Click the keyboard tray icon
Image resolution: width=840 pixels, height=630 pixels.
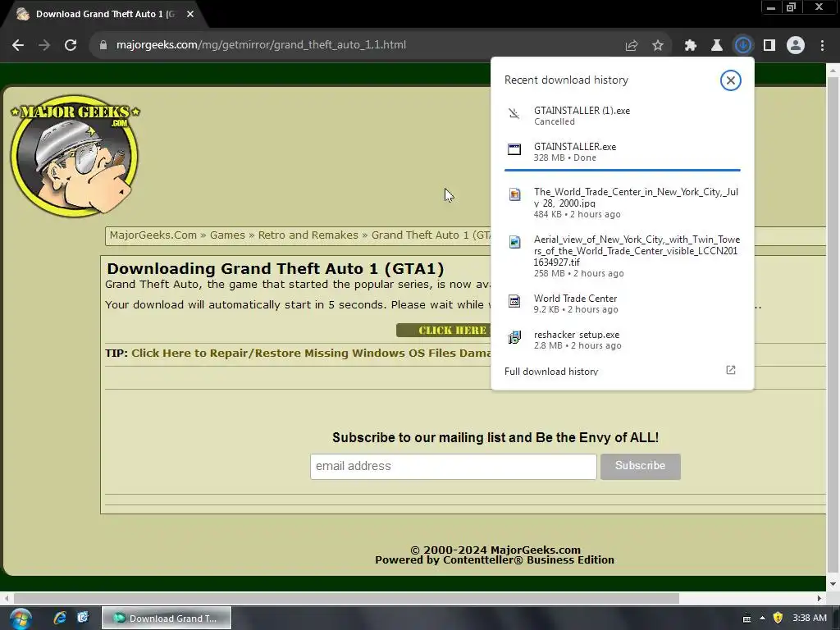tap(746, 619)
